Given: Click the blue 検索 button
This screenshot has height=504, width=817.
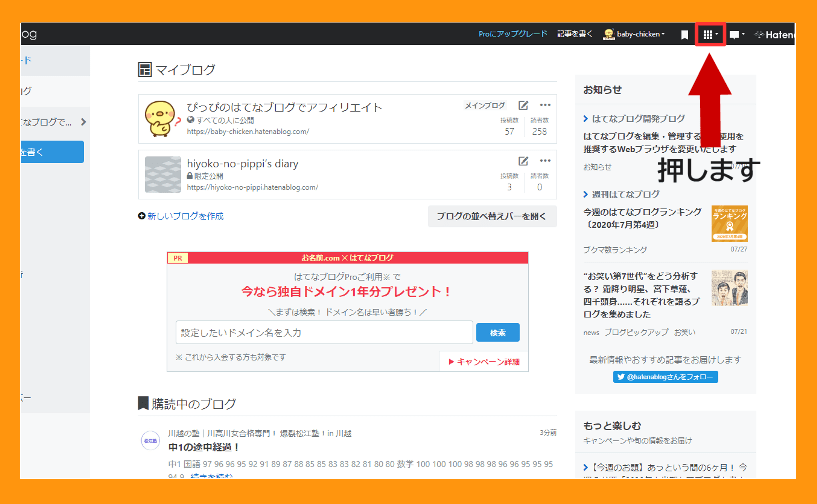Looking at the screenshot, I should [498, 333].
